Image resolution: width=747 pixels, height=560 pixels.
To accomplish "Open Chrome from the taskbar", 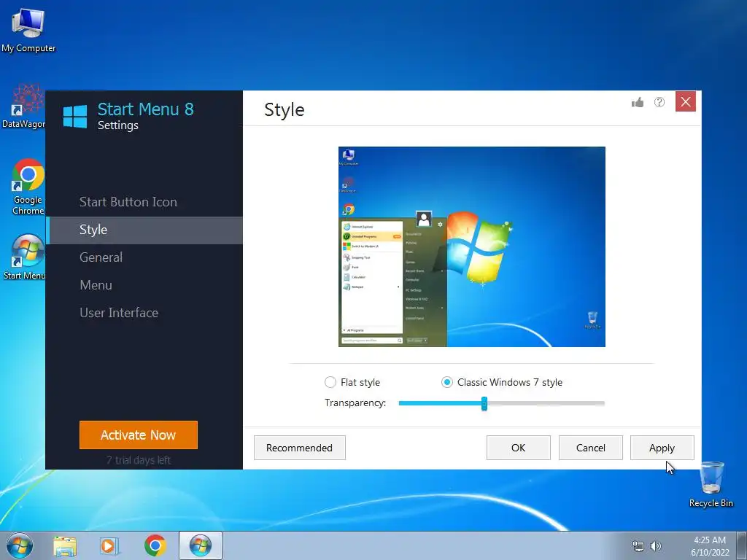I will click(155, 546).
